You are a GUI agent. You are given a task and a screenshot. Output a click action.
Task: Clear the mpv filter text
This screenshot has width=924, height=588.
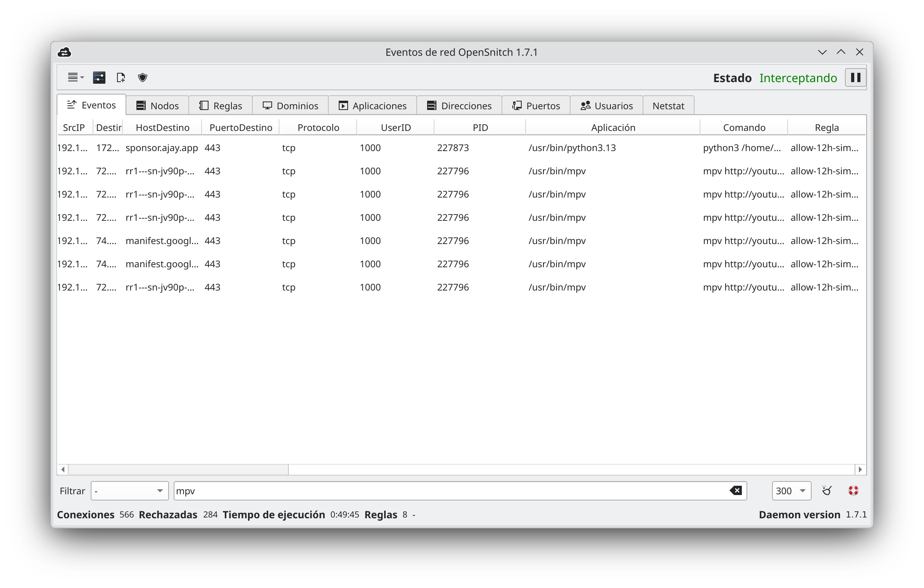pyautogui.click(x=735, y=491)
